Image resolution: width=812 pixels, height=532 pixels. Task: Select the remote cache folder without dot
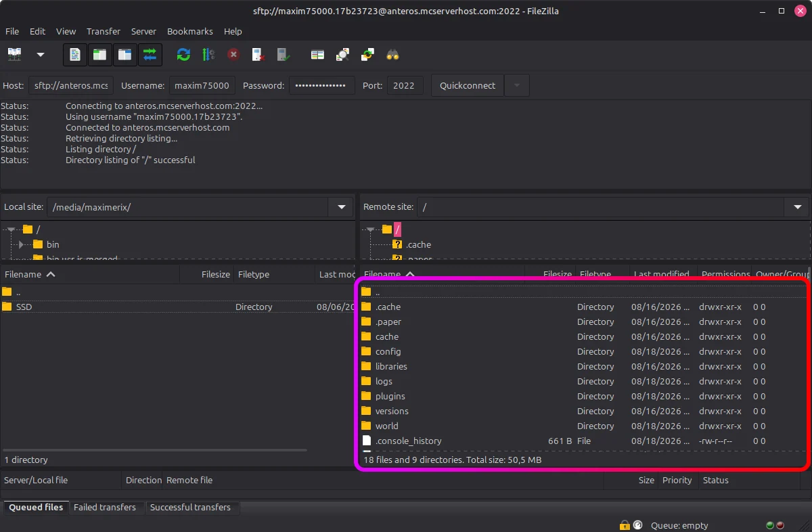tap(584, 336)
